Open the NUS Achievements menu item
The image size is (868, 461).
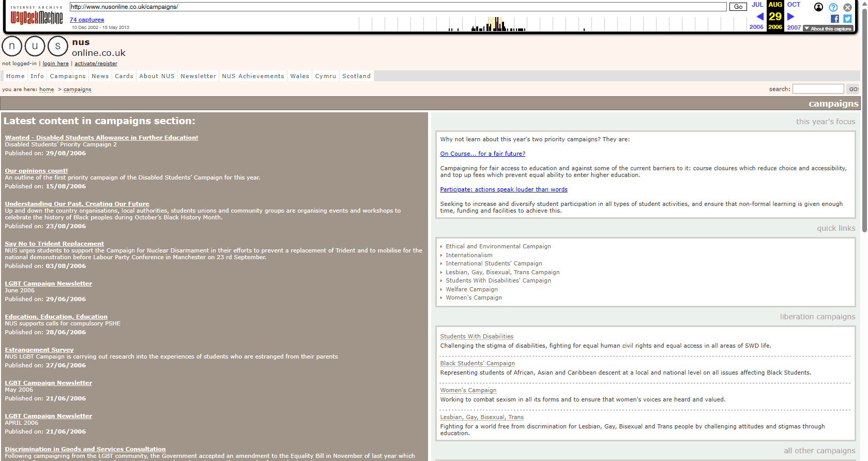click(253, 76)
